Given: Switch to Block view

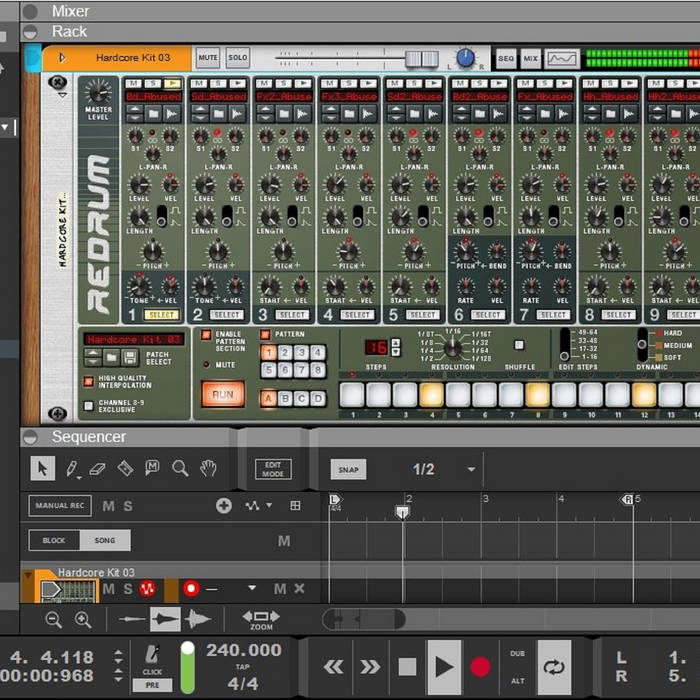Looking at the screenshot, I should [x=54, y=540].
